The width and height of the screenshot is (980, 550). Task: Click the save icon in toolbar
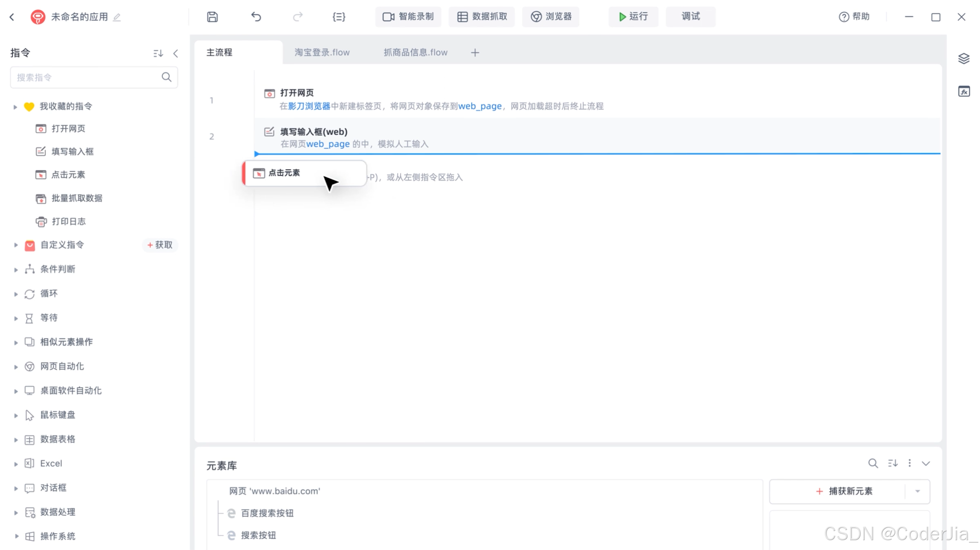tap(212, 17)
